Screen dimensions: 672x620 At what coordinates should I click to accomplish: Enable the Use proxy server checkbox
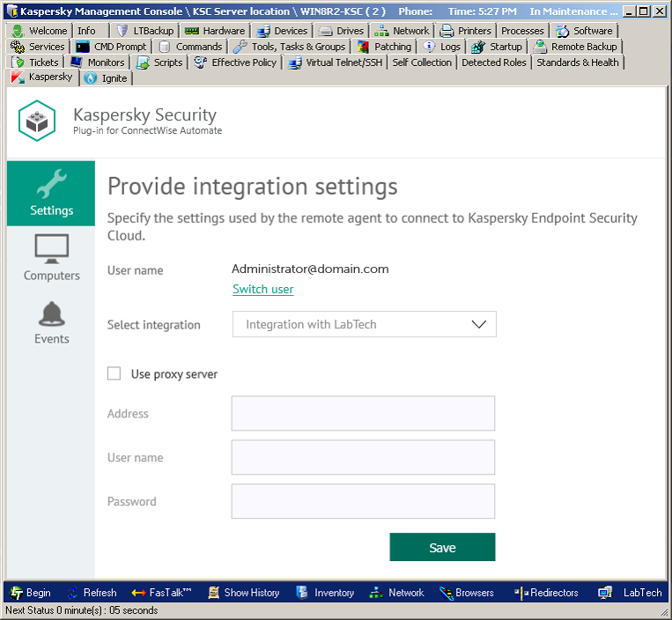[x=114, y=373]
